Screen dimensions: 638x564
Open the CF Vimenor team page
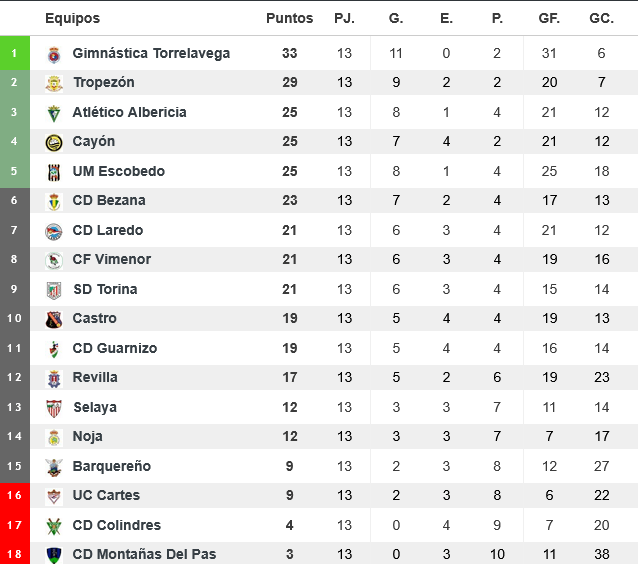[x=112, y=259]
